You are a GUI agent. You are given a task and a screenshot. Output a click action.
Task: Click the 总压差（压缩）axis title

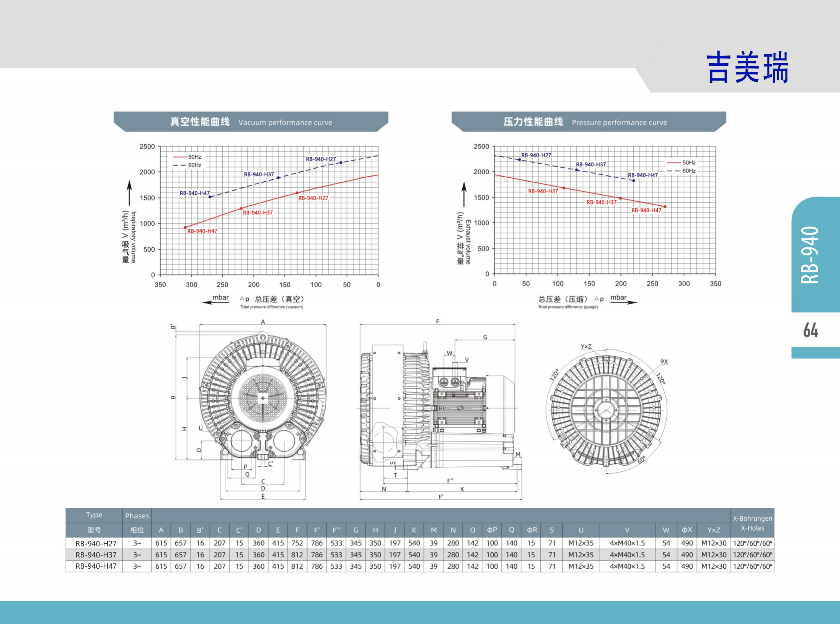(x=563, y=299)
